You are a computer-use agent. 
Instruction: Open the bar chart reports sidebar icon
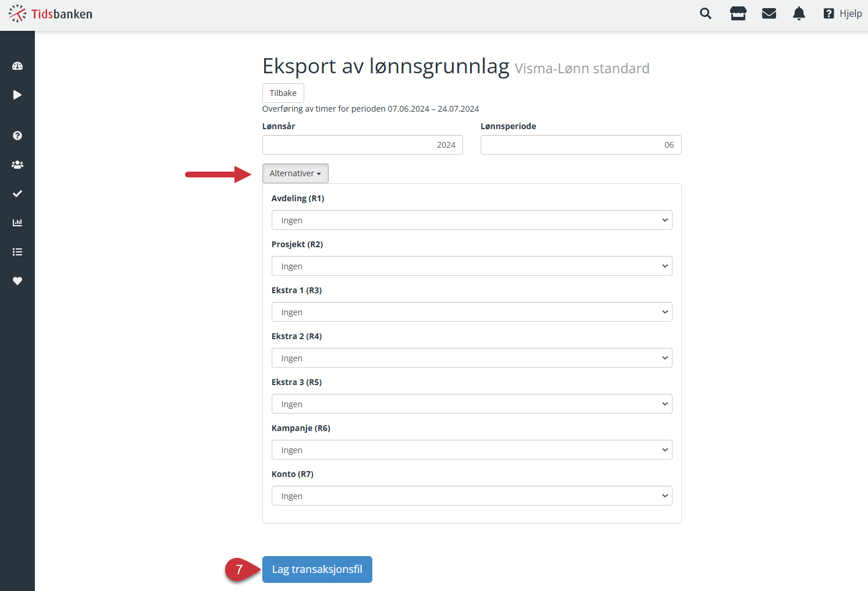tap(17, 223)
